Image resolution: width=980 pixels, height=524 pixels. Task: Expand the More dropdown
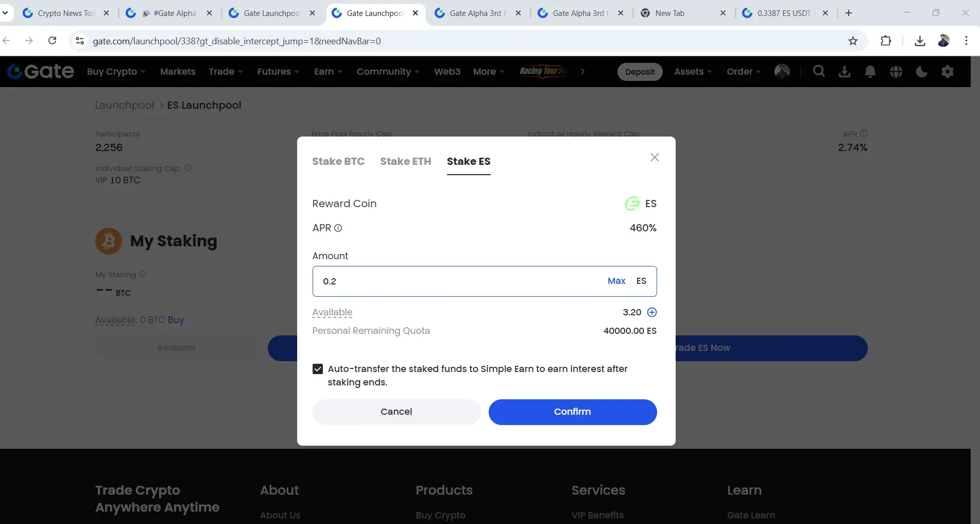[x=489, y=72]
